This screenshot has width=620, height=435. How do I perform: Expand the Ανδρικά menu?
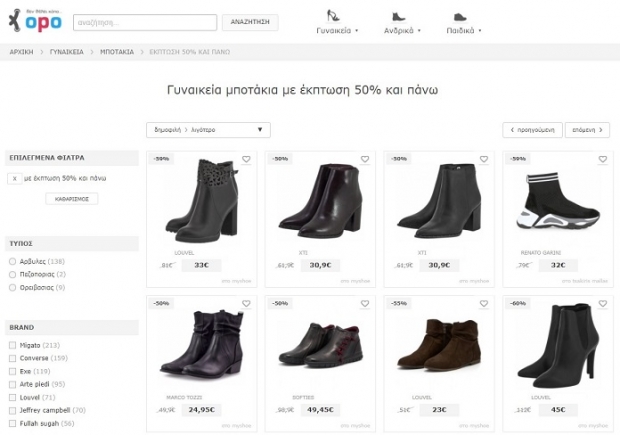[402, 30]
